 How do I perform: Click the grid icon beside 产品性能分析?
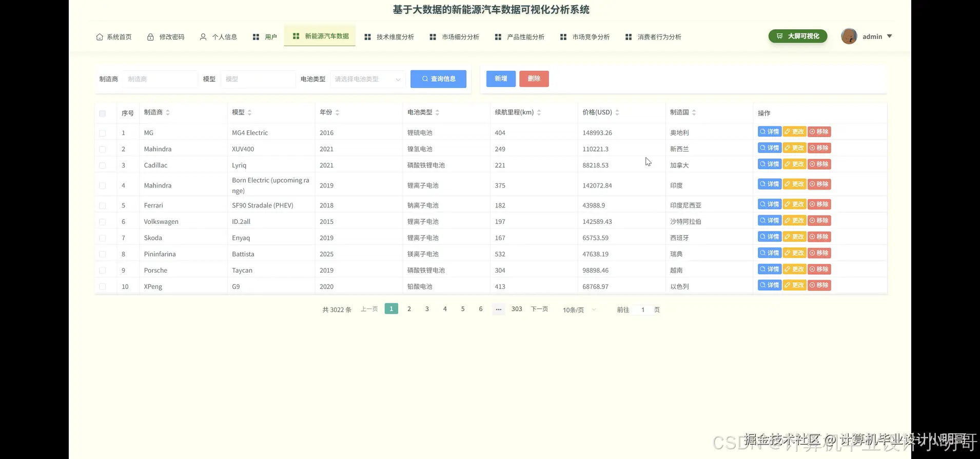(498, 37)
